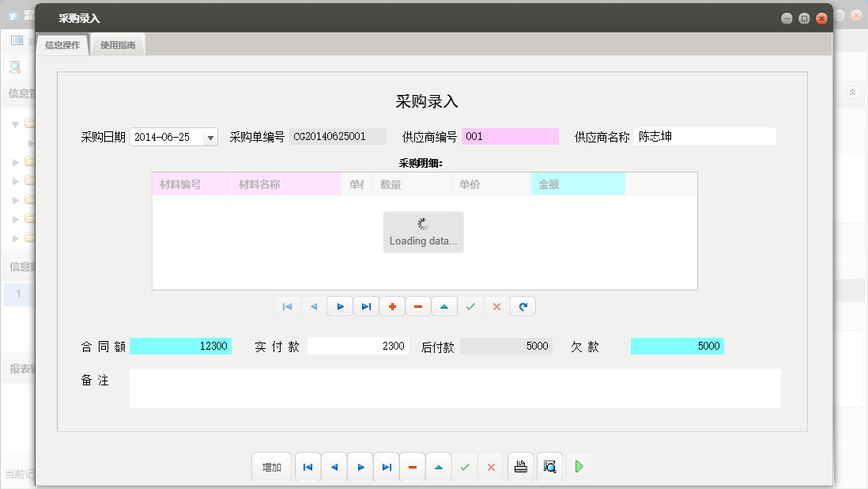Open print preview via magnifier icon
Viewport: 868px width, 489px height.
549,467
